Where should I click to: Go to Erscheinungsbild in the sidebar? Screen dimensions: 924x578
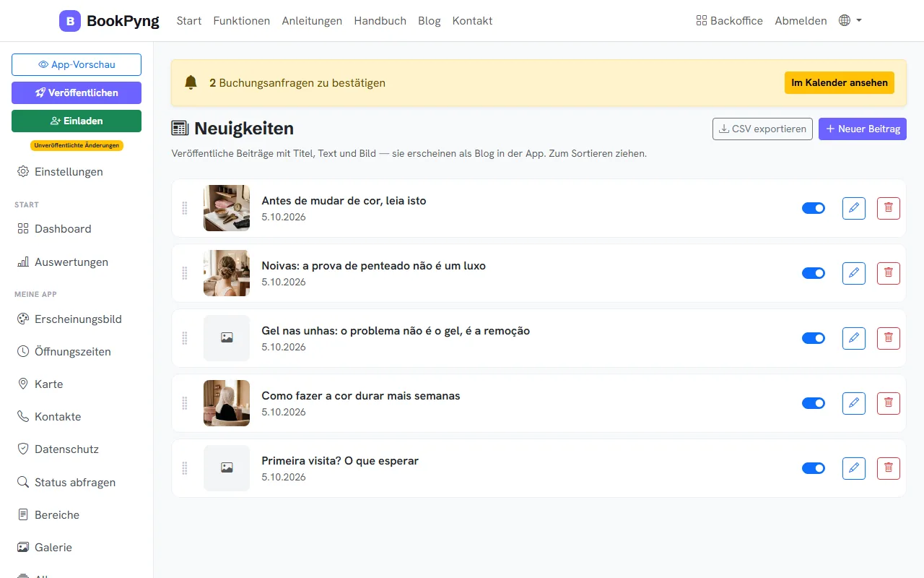pyautogui.click(x=77, y=319)
